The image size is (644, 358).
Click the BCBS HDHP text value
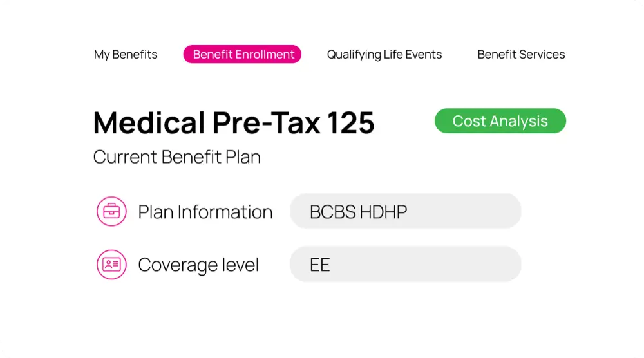(358, 212)
